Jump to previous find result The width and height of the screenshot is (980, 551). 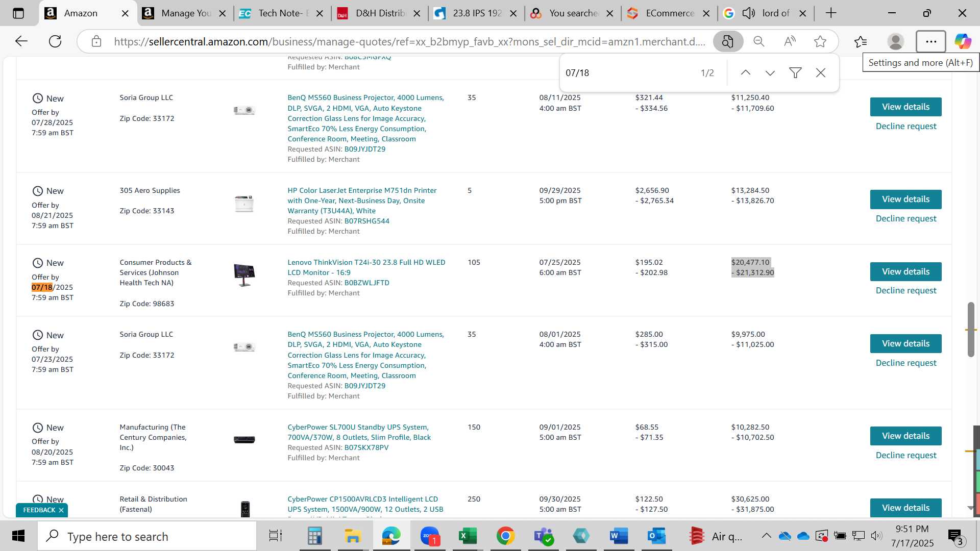(x=745, y=73)
